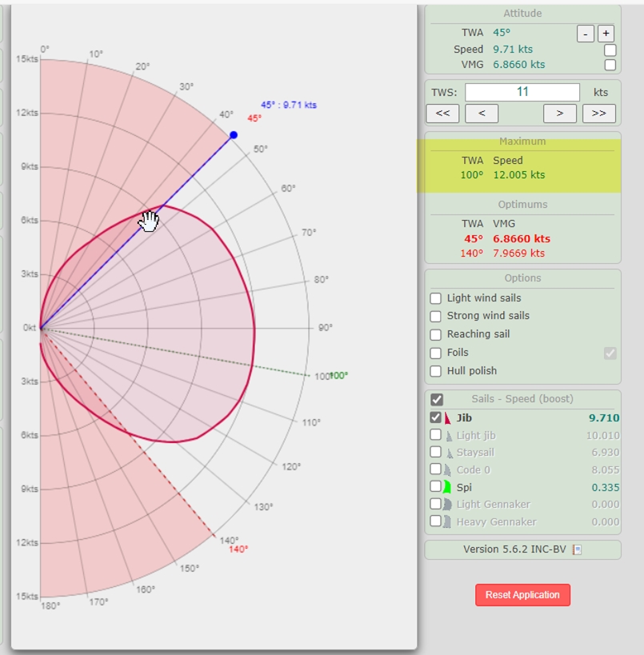The height and width of the screenshot is (655, 644).
Task: Tick the Hull polish checkbox
Action: (x=436, y=371)
